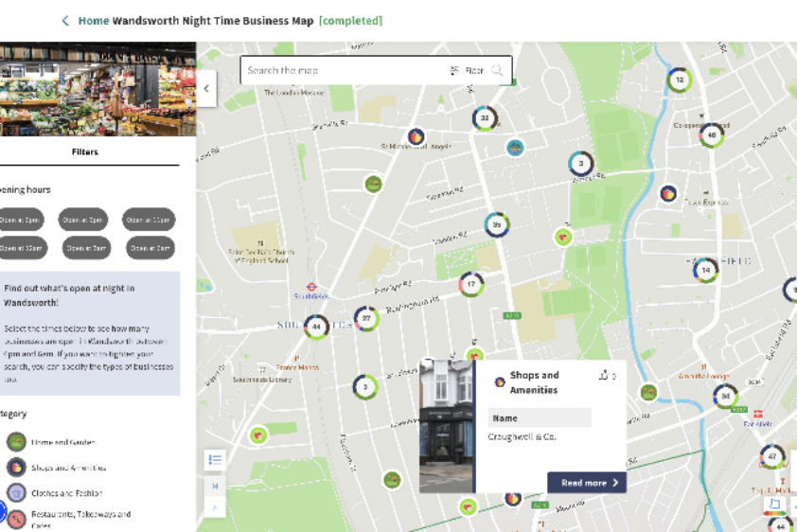Image resolution: width=797 pixels, height=532 pixels.
Task: Toggle Restaurants, Takeaways and Cafes category filter
Action: [x=16, y=519]
